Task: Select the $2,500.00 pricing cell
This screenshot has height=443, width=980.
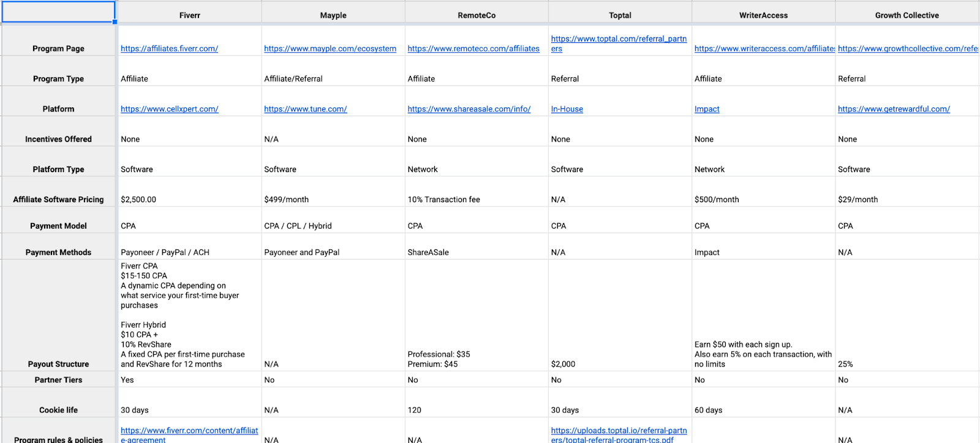Action: tap(138, 200)
